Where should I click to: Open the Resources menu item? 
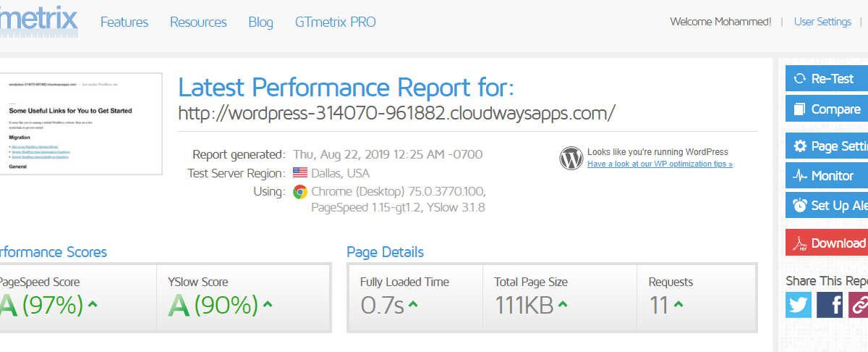tap(198, 22)
